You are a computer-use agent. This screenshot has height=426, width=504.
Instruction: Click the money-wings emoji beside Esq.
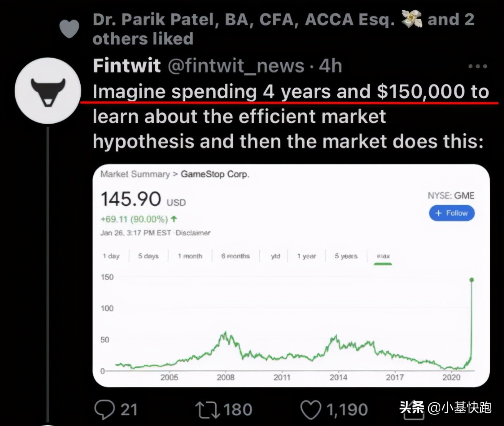click(x=411, y=19)
